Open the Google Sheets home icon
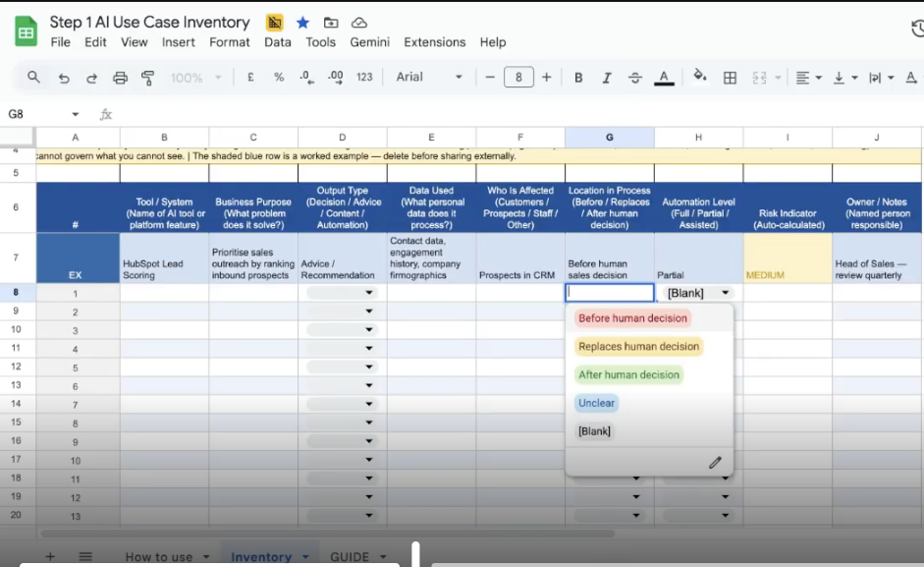The height and width of the screenshot is (567, 924). [26, 31]
